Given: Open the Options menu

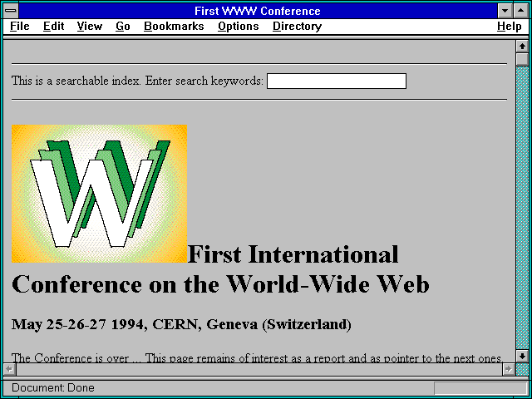Looking at the screenshot, I should (239, 27).
